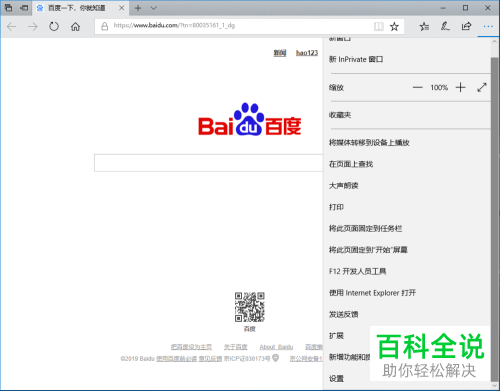Click the Baidu search input box
Image resolution: width=500 pixels, height=391 pixels.
209,163
